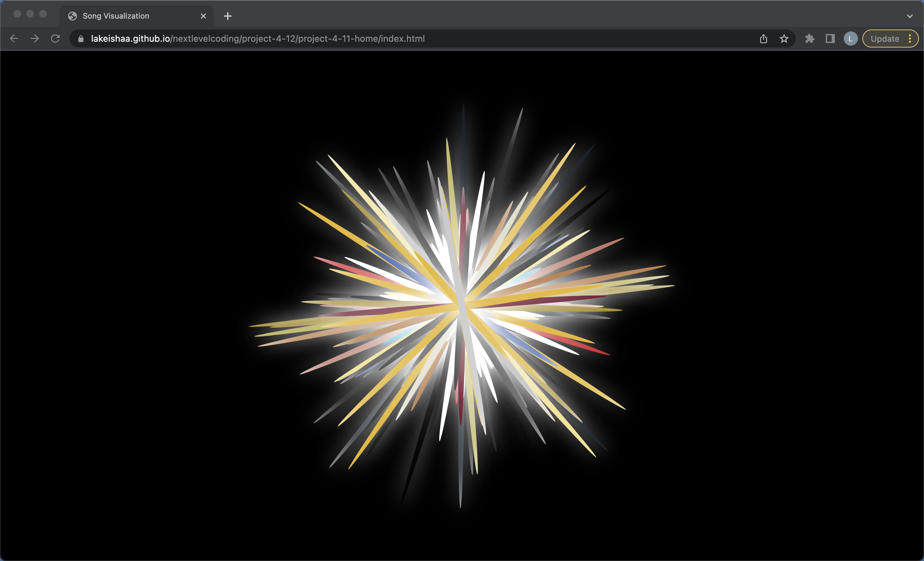This screenshot has width=924, height=561.
Task: Toggle the side panel icon
Action: tap(830, 39)
